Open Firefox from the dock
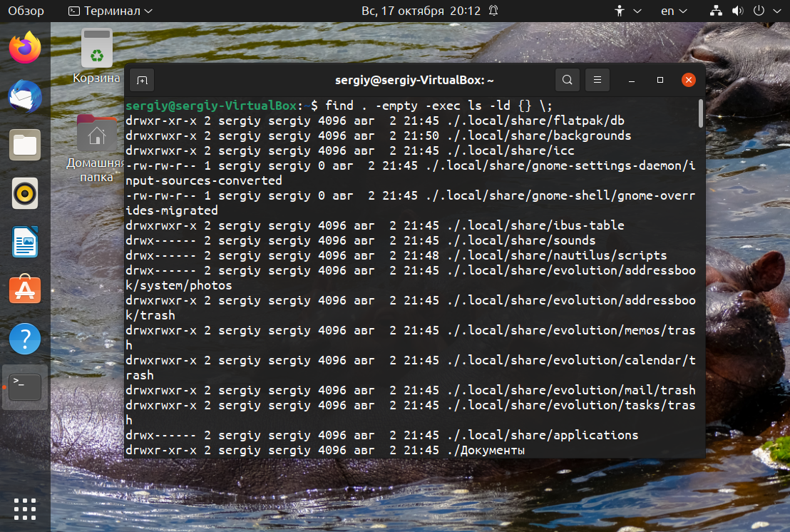The height and width of the screenshot is (532, 790). 25,48
